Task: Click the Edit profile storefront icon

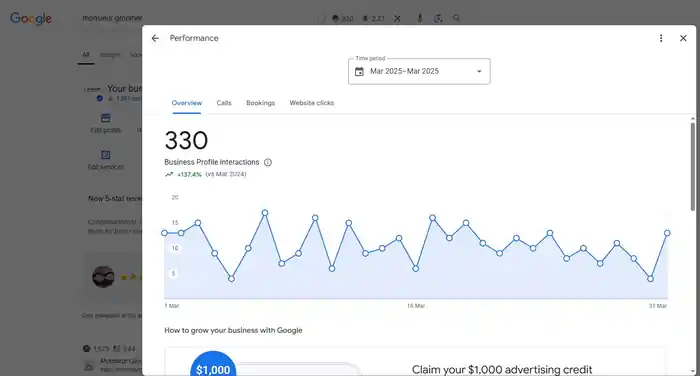Action: point(105,118)
